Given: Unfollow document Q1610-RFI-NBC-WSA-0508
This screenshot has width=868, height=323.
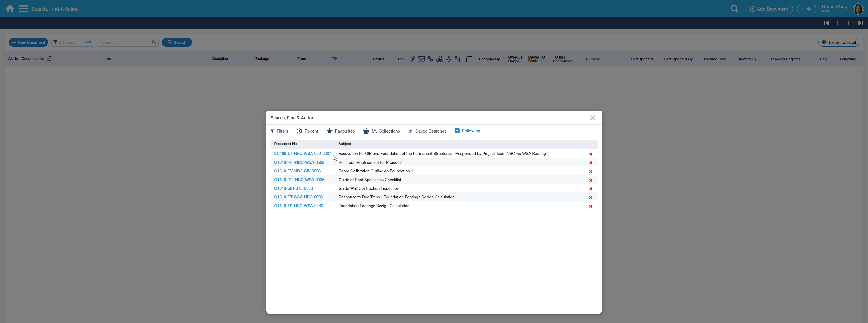Looking at the screenshot, I should coord(590,163).
